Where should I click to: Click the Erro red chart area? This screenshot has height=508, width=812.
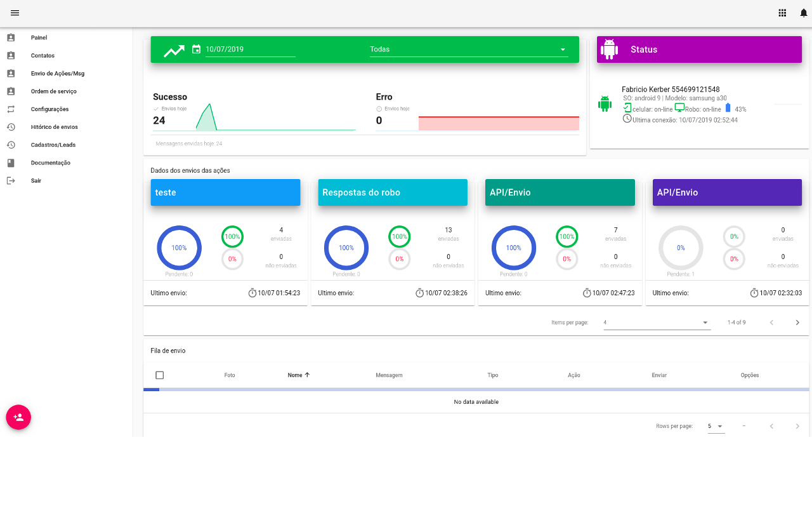499,123
